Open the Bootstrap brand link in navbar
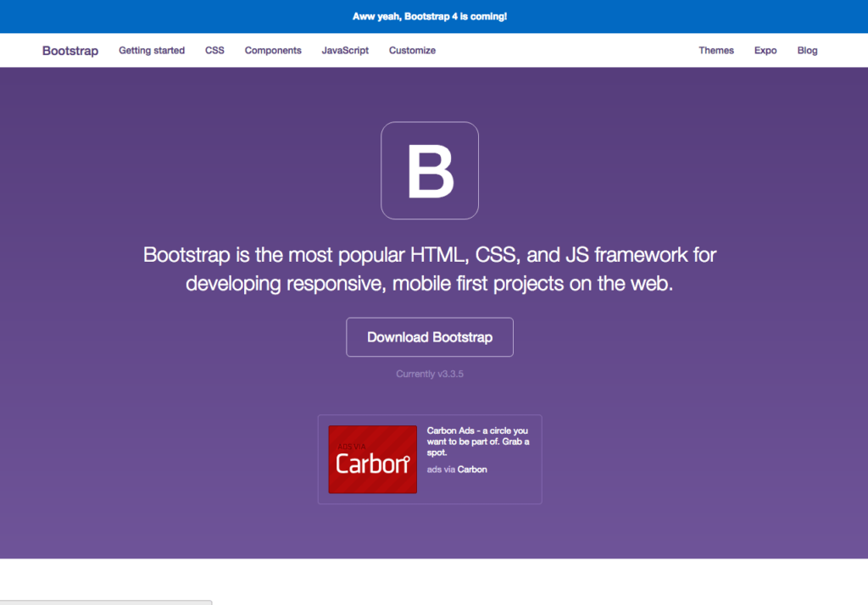The width and height of the screenshot is (868, 605). click(x=70, y=50)
